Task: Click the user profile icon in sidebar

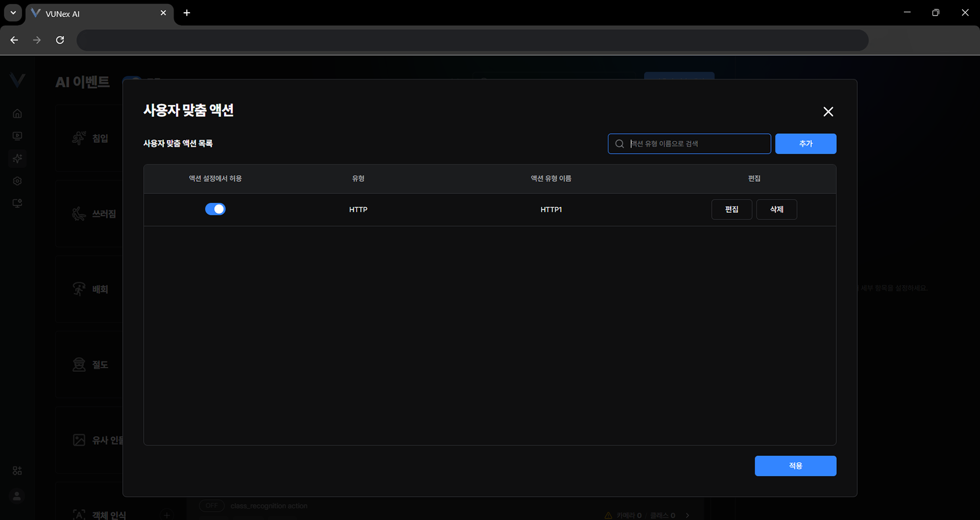Action: (x=17, y=496)
